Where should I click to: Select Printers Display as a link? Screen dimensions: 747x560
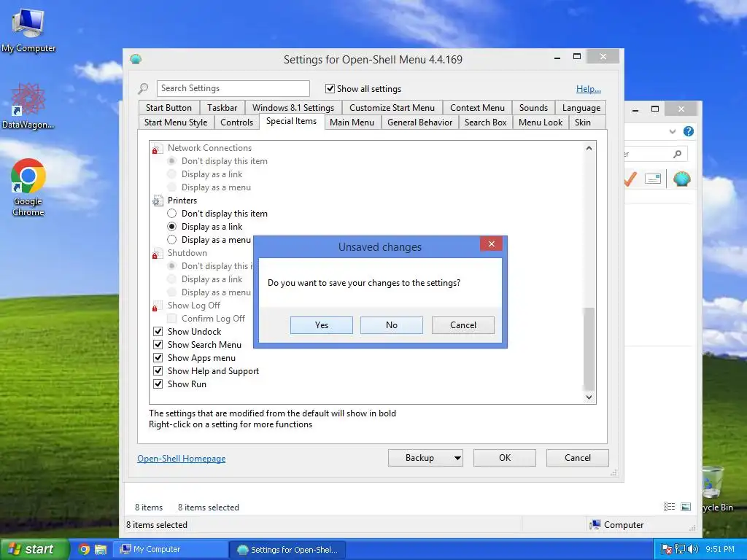point(172,227)
